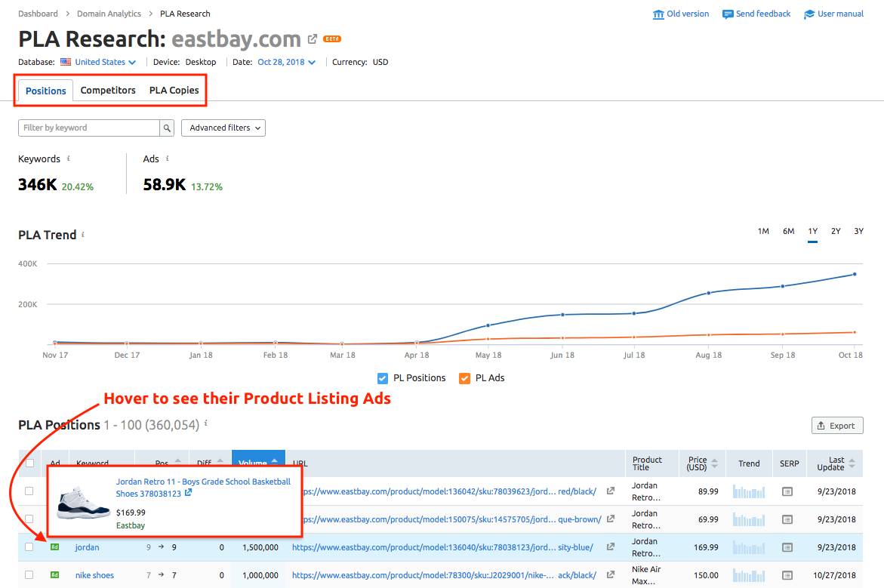Open external link icon in ad popup

point(188,493)
